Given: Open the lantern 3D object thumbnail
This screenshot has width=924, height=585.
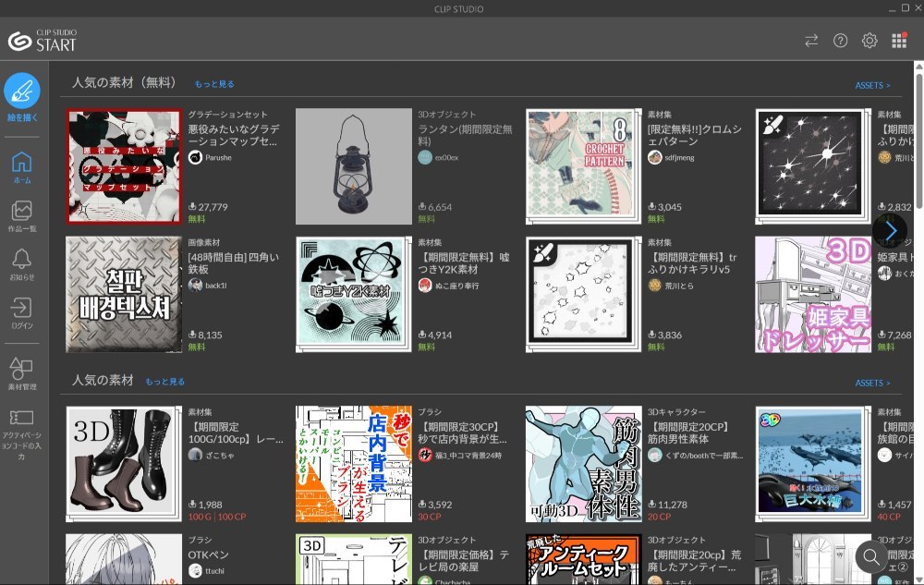Looking at the screenshot, I should pos(354,166).
